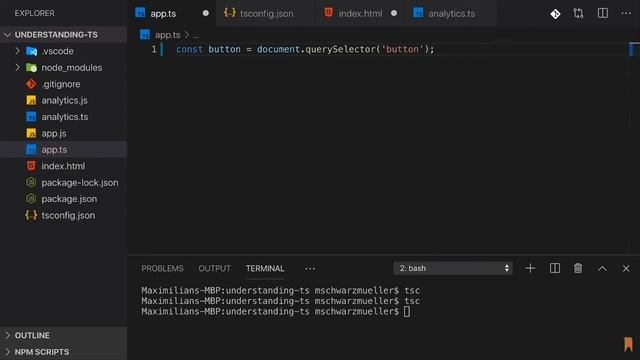Open the OUTPUT panel tab
This screenshot has width=640, height=360.
(215, 269)
